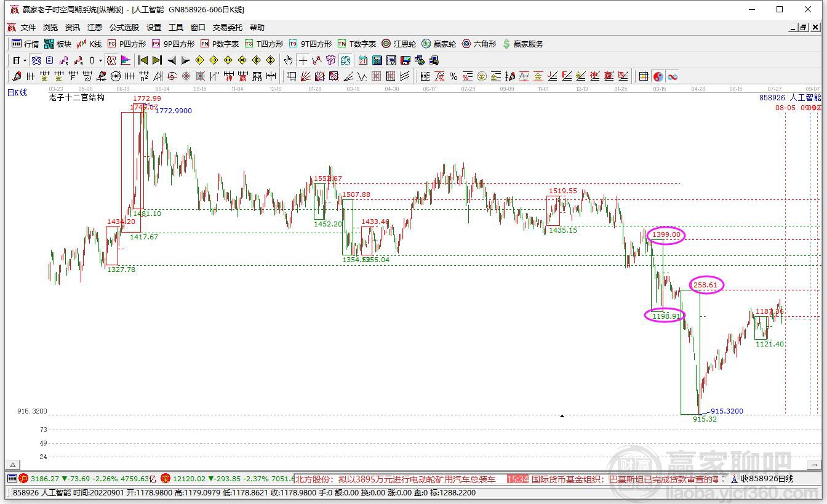Open the 文件 menu
This screenshot has height=504, width=827.
pos(28,28)
